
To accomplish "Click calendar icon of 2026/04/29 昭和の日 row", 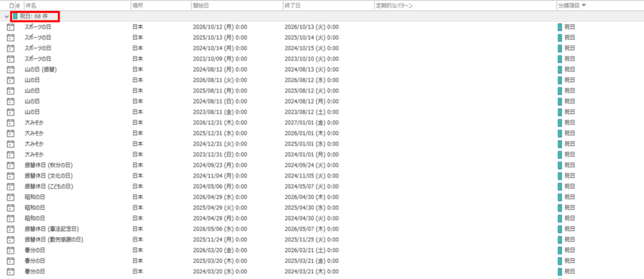I will click(x=10, y=197).
